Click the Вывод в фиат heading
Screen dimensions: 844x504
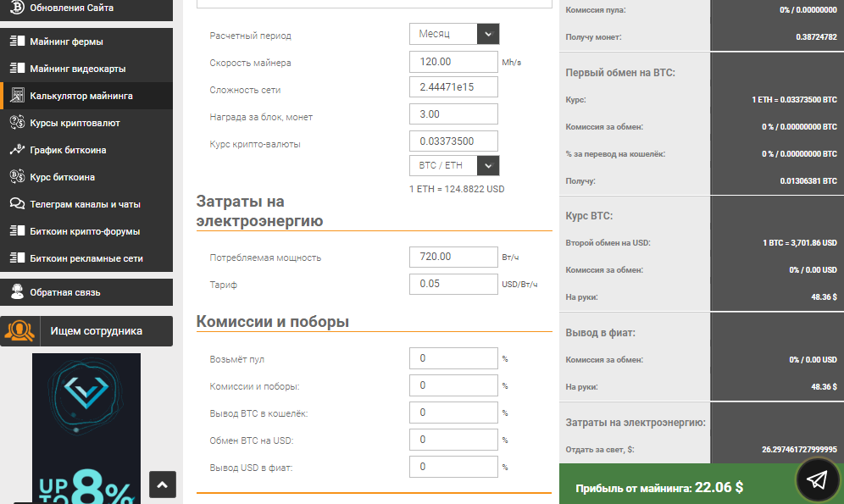600,332
